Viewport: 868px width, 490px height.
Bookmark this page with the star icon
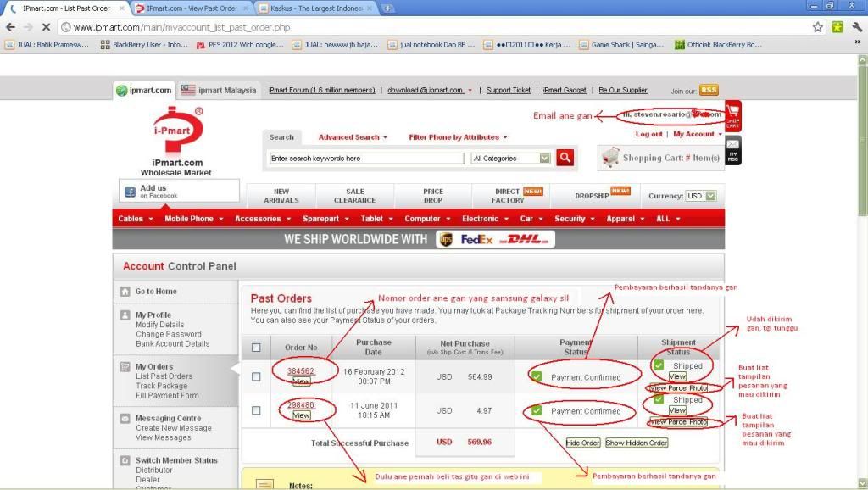818,27
